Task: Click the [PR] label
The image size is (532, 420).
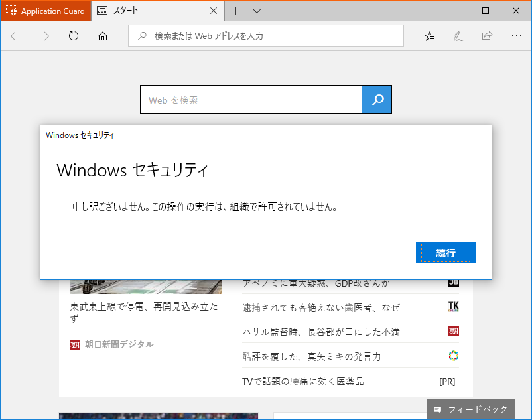Action: [x=447, y=382]
